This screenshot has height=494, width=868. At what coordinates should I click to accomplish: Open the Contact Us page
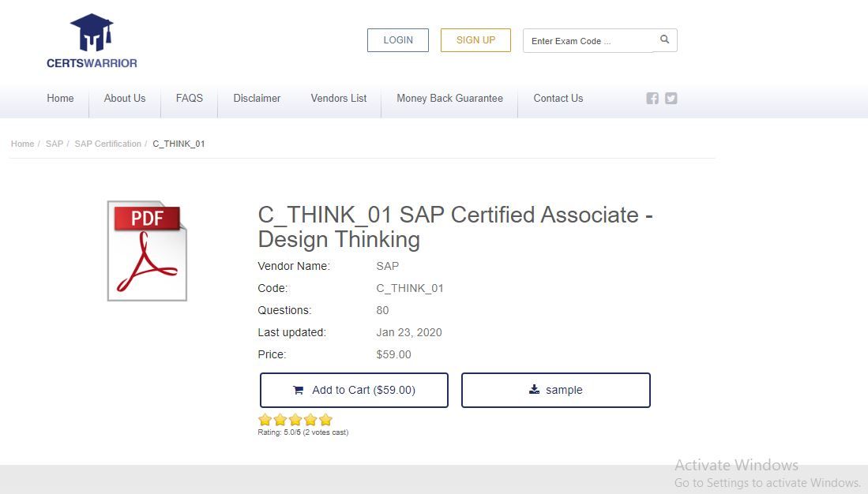click(x=558, y=99)
